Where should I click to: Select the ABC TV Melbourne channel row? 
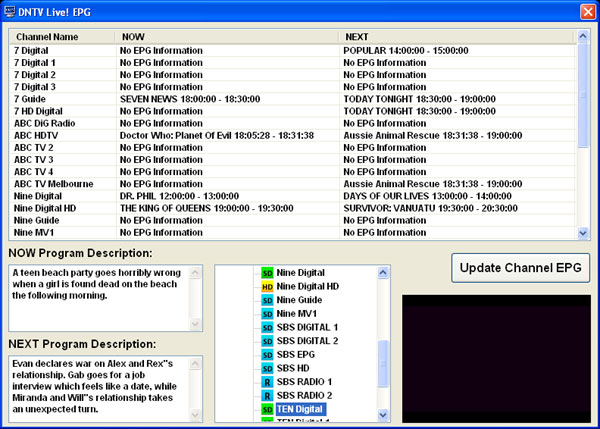pos(293,184)
